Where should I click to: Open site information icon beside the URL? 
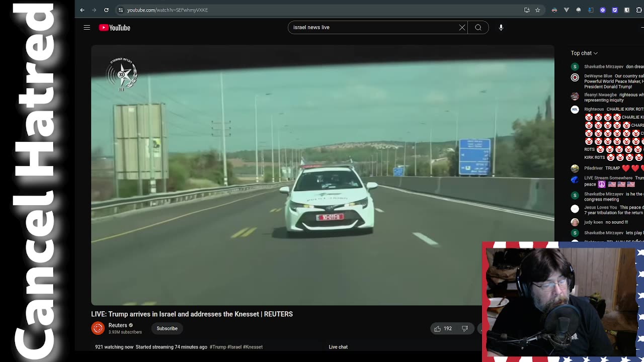[120, 10]
